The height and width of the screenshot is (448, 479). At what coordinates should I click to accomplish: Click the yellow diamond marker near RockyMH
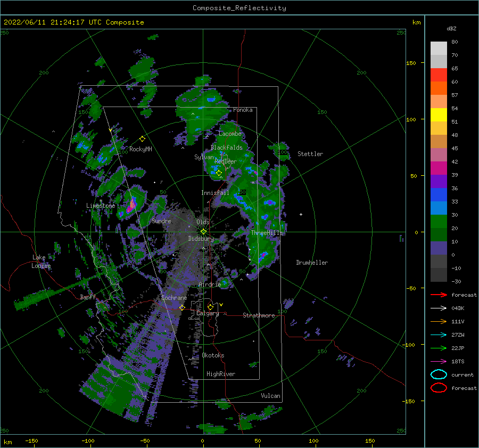coord(142,139)
